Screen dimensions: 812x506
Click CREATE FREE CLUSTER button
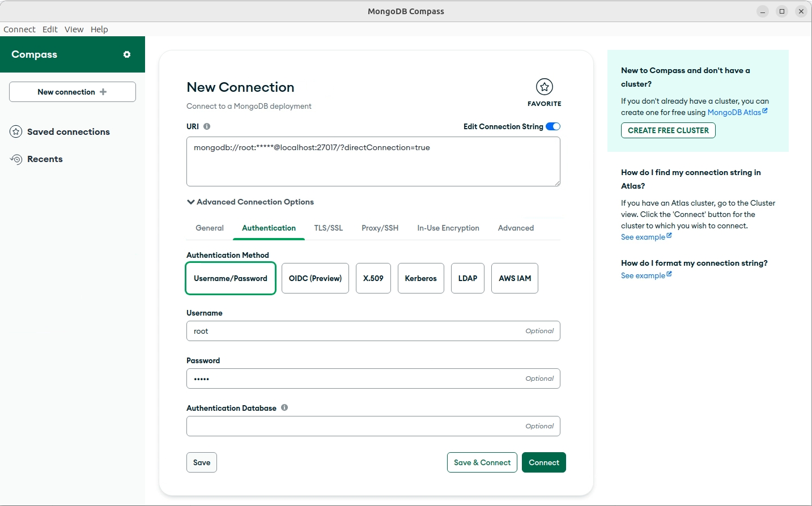pyautogui.click(x=668, y=130)
